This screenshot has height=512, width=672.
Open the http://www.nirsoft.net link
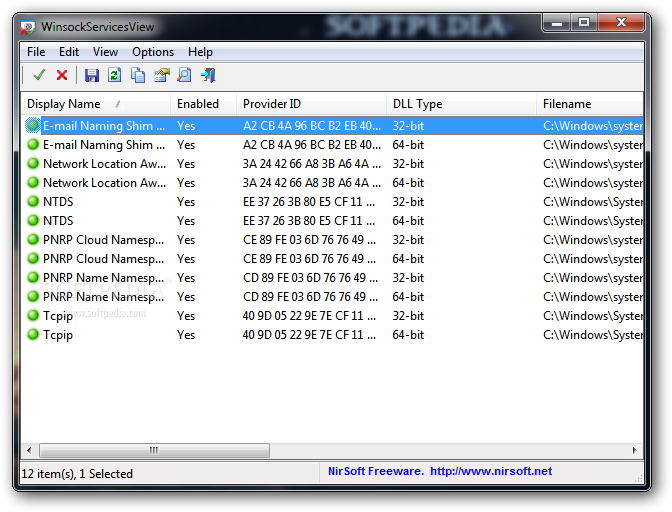[x=491, y=471]
